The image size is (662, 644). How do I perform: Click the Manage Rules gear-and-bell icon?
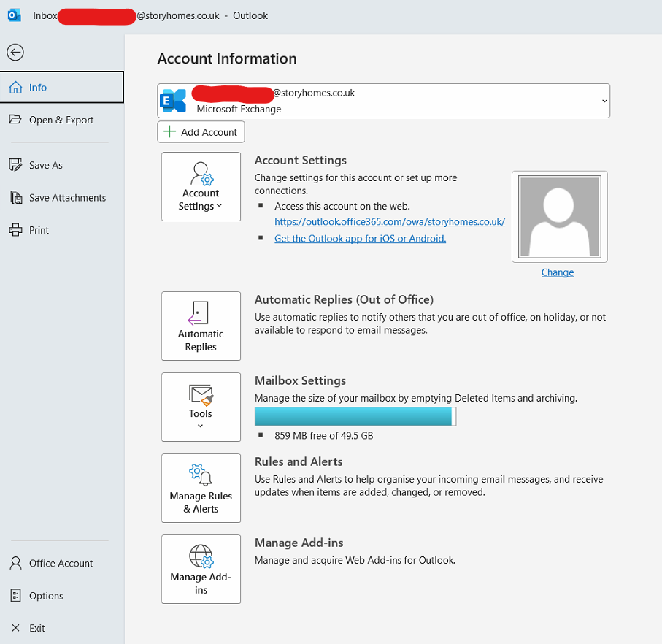click(x=201, y=475)
